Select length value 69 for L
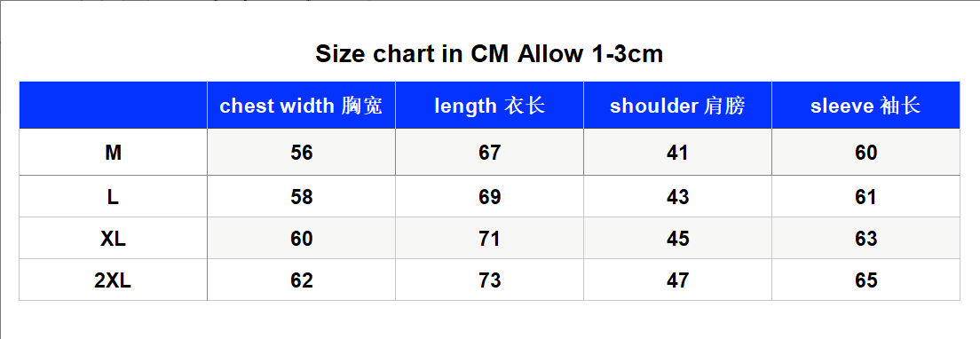980x339 pixels. [489, 197]
